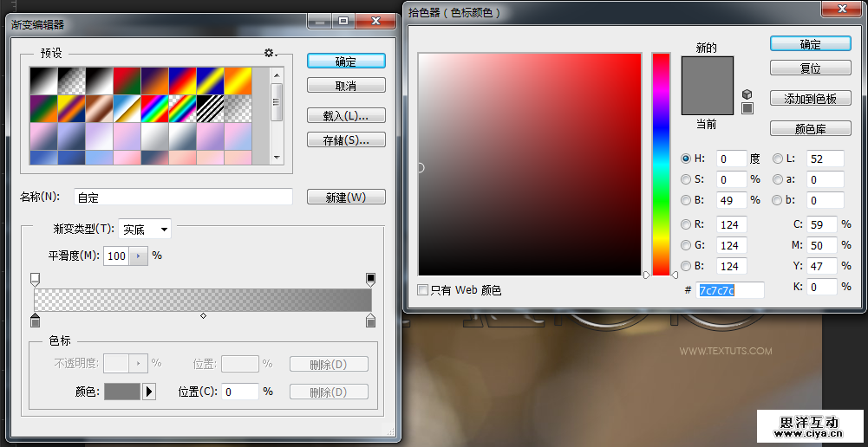Open the presets gear menu
Image resolution: width=868 pixels, height=447 pixels.
[270, 53]
